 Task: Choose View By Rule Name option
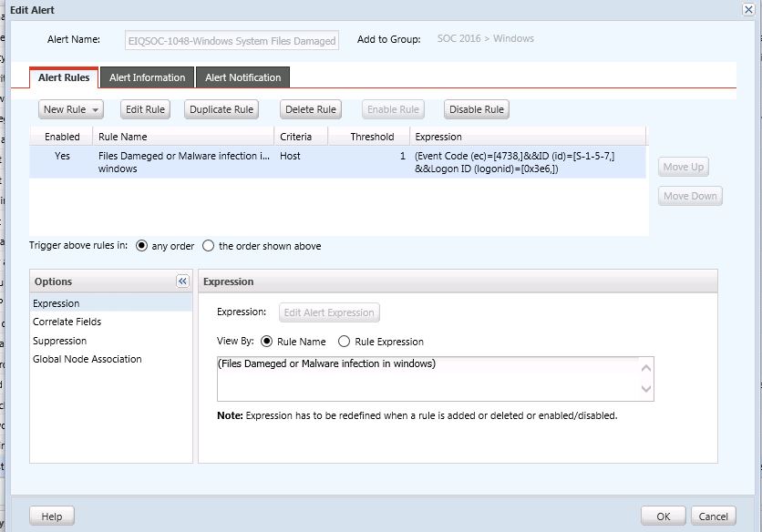point(267,342)
